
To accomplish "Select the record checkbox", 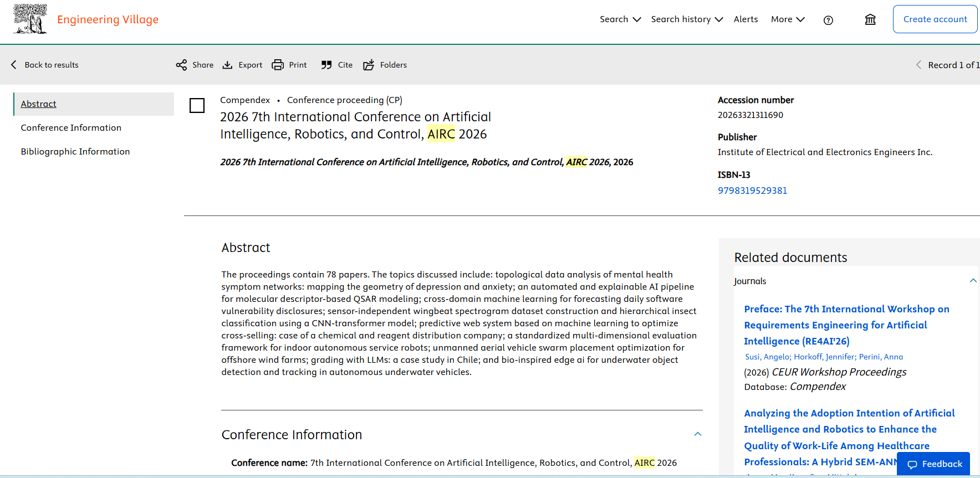I will coord(197,105).
